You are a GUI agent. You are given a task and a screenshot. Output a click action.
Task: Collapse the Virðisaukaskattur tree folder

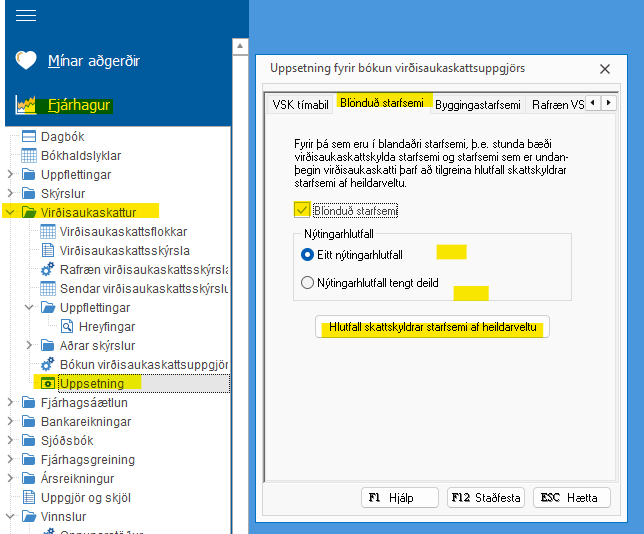point(10,212)
